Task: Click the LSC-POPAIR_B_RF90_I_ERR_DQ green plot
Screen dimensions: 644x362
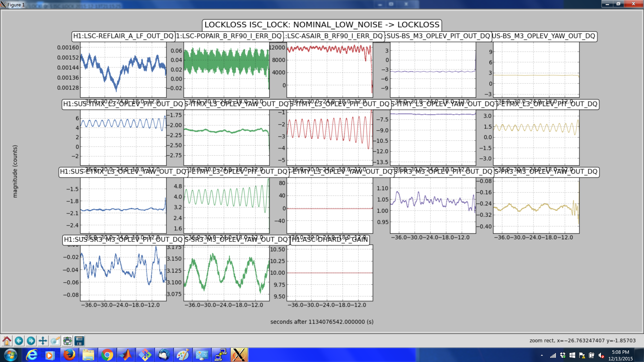Action: tap(226, 70)
